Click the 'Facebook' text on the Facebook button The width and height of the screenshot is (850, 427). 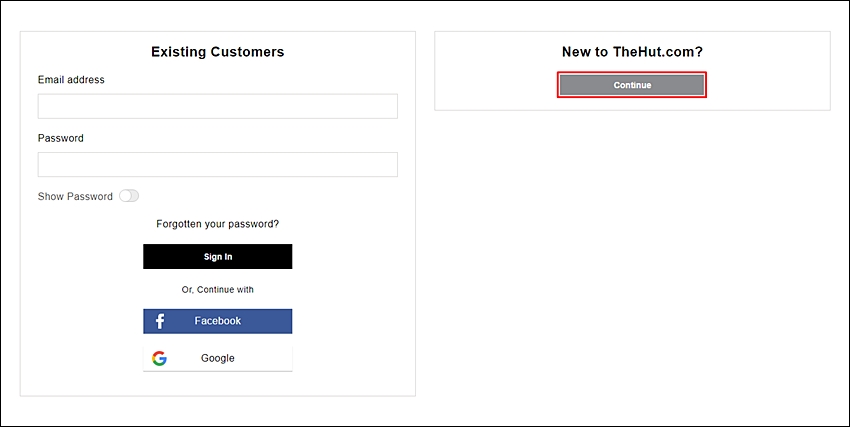(217, 321)
